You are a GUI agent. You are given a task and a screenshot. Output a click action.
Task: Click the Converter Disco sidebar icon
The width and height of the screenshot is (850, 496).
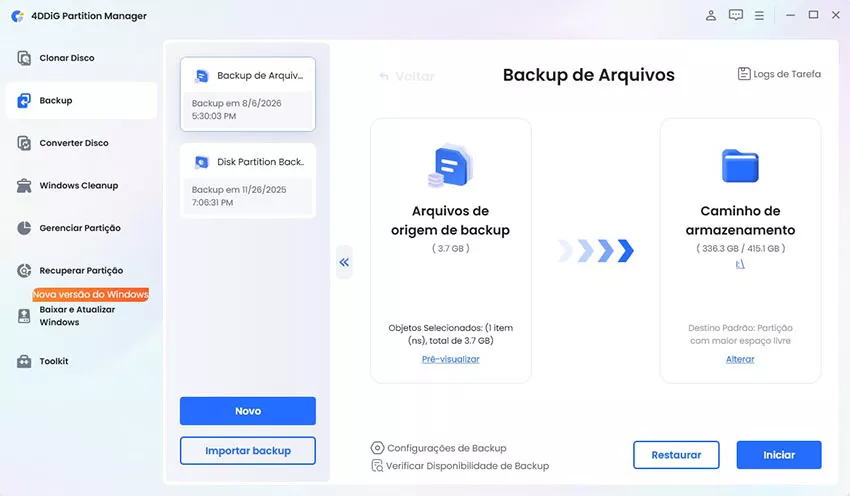coord(24,143)
